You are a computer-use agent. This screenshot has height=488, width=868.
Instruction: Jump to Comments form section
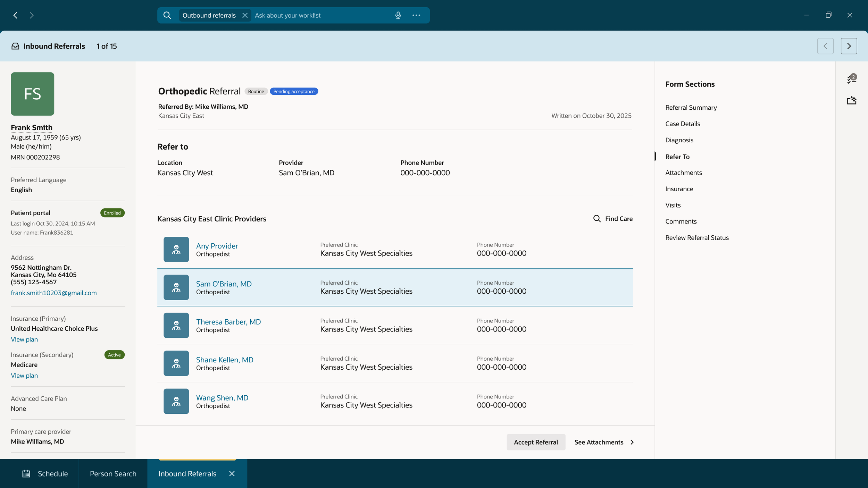681,221
